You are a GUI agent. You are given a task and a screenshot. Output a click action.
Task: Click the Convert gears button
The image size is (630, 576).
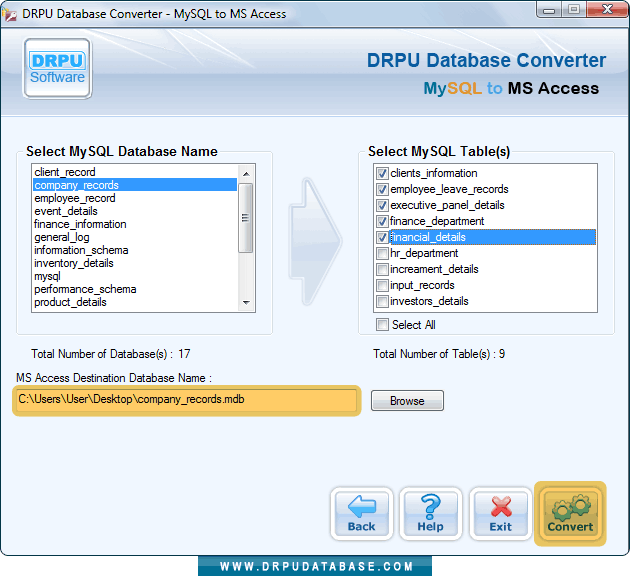[x=570, y=514]
